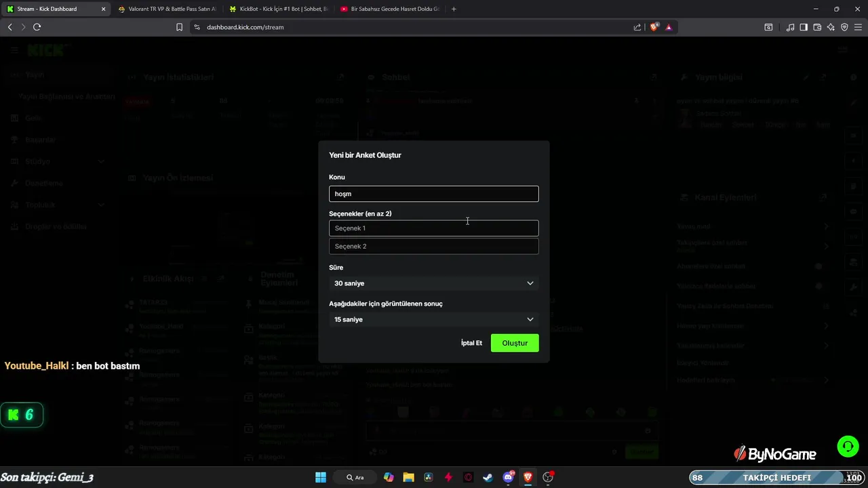Open the browser tab search icon
This screenshot has width=868, height=488.
pyautogui.click(x=768, y=27)
